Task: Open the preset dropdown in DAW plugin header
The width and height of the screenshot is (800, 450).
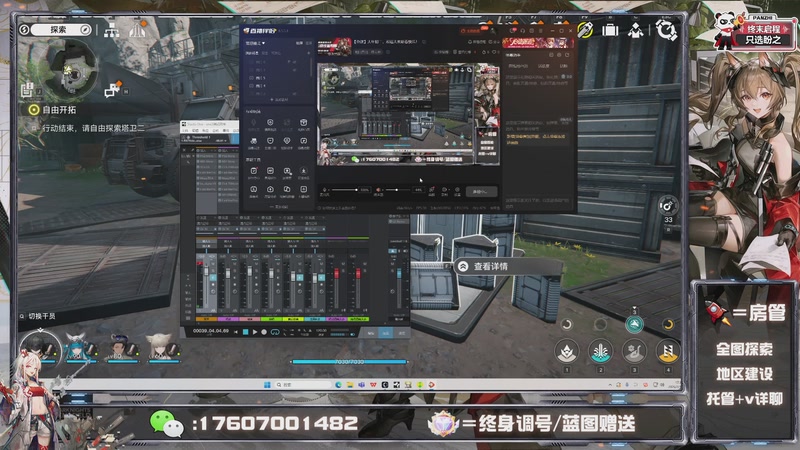Action: coord(221,140)
